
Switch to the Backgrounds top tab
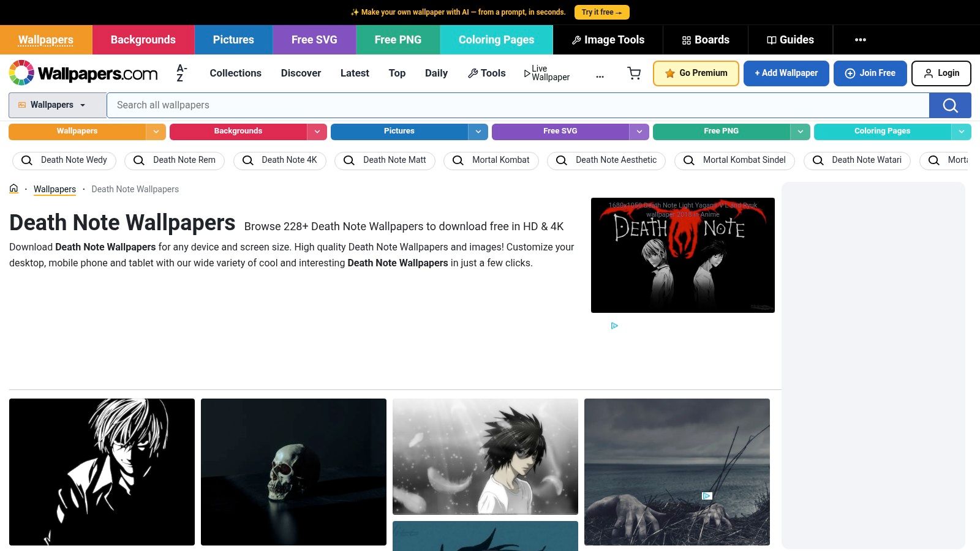(143, 40)
